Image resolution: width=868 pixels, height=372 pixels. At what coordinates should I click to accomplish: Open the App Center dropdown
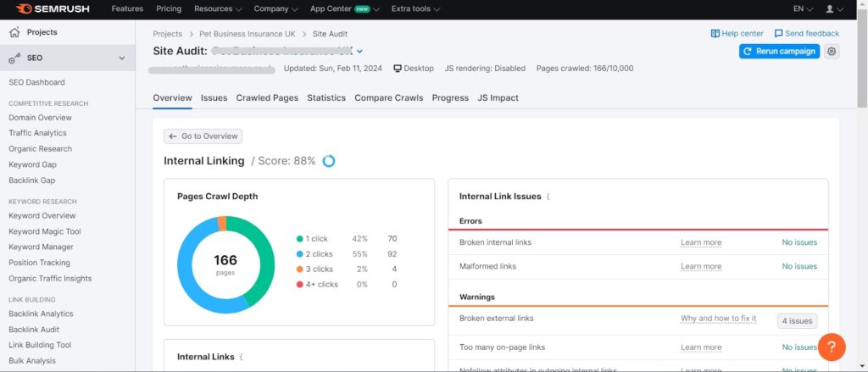(x=345, y=8)
